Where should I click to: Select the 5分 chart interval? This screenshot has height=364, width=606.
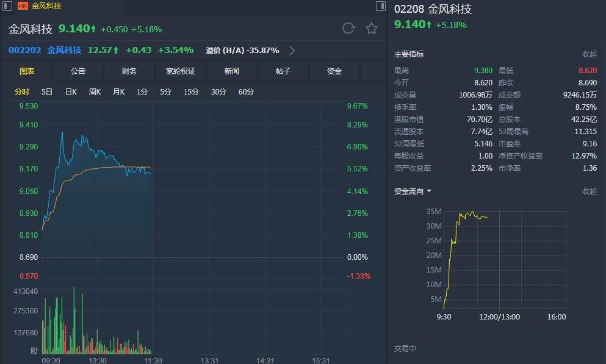165,92
